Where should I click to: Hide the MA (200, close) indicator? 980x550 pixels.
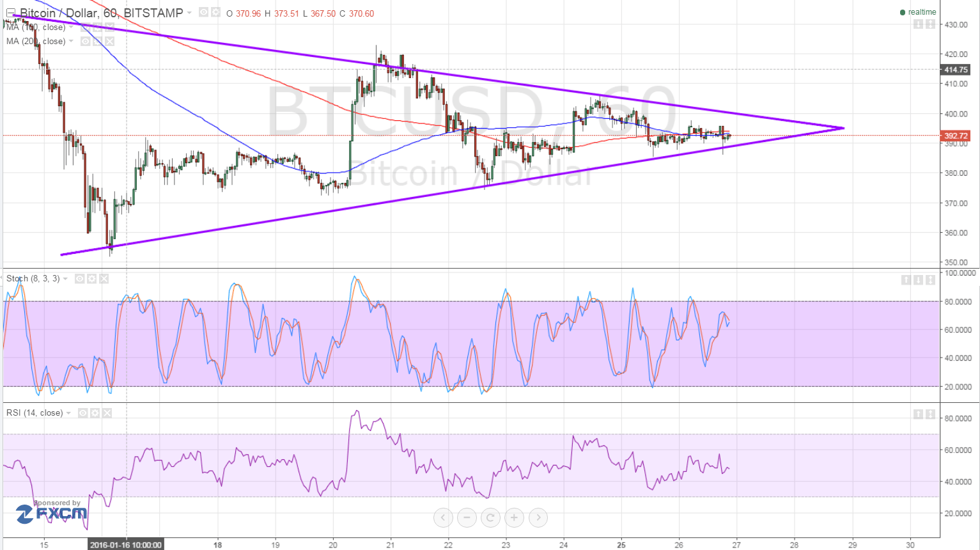[x=85, y=41]
